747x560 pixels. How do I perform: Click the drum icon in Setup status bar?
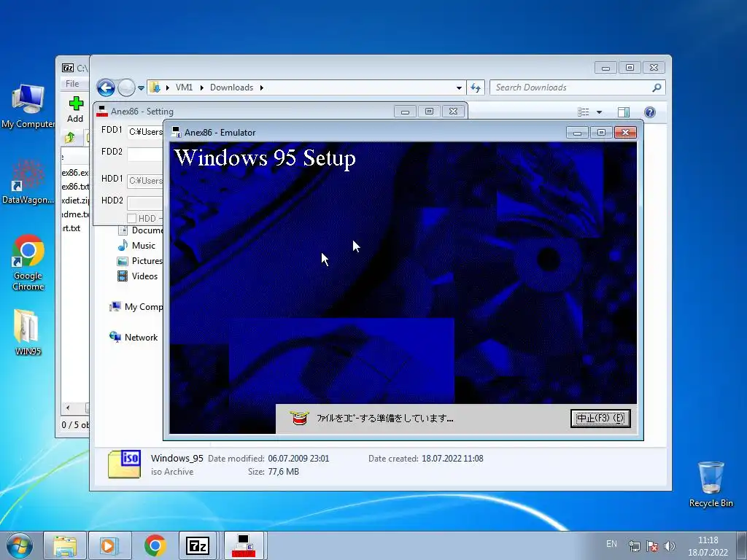pos(298,418)
